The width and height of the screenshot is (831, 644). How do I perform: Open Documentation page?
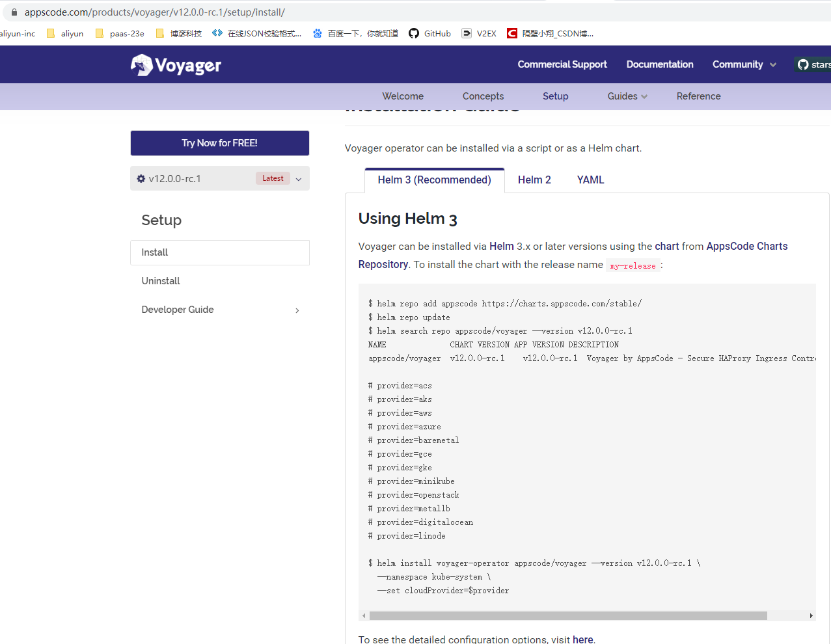pos(660,64)
